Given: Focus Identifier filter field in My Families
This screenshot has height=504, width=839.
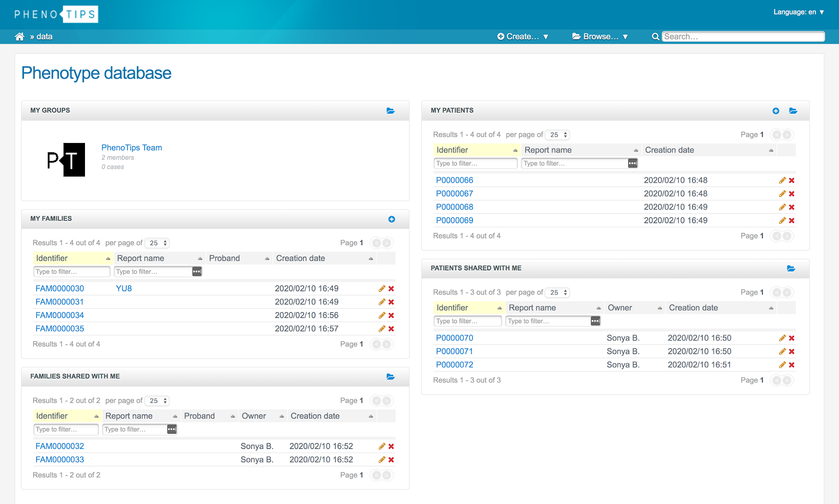Looking at the screenshot, I should pos(72,271).
